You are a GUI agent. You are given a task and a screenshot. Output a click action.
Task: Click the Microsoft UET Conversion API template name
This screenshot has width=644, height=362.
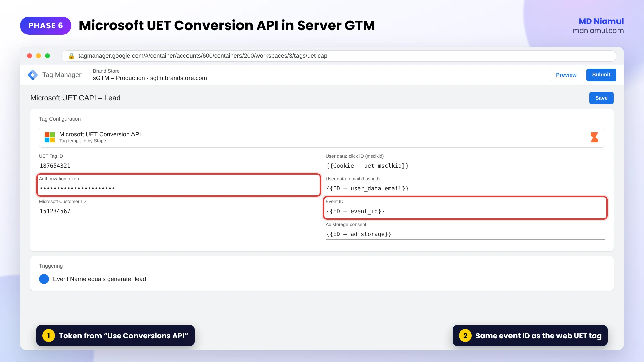(100, 134)
